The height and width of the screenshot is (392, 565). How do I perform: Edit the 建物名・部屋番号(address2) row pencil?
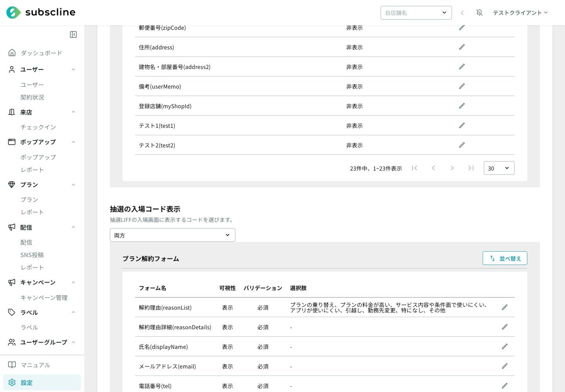coord(462,67)
